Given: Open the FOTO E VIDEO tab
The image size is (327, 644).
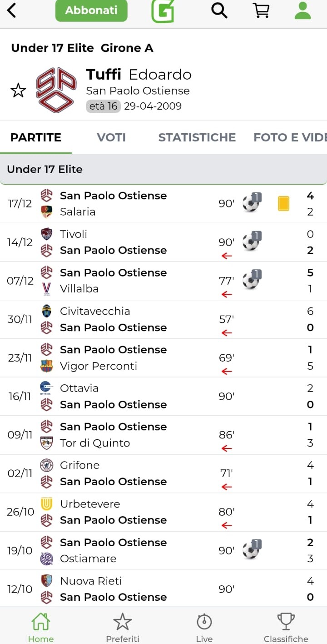Looking at the screenshot, I should tap(290, 137).
